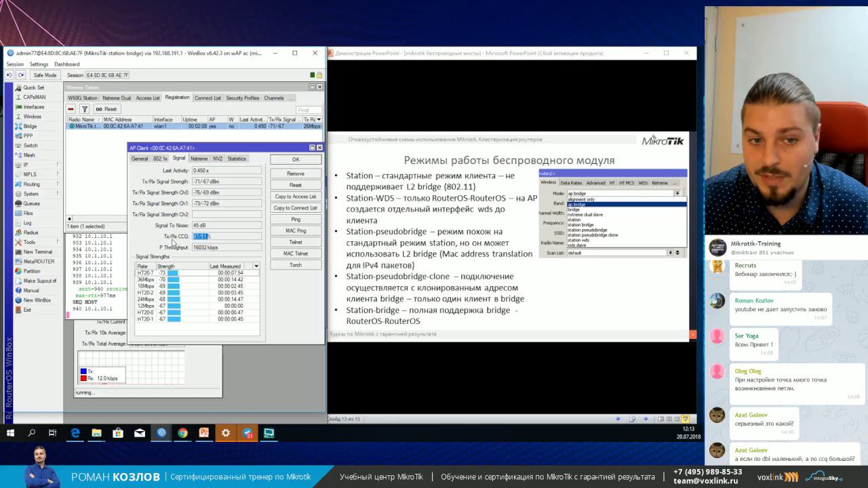The image size is (868, 488).
Task: Open Signal Strengths columns dropdown arrow
Action: point(256,266)
